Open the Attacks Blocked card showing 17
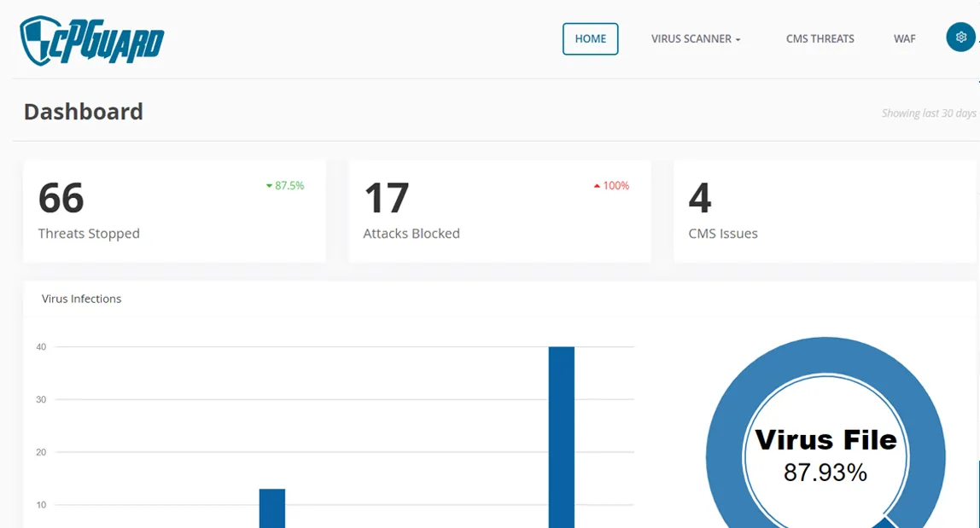Screen dimensions: 980x528 [499, 212]
